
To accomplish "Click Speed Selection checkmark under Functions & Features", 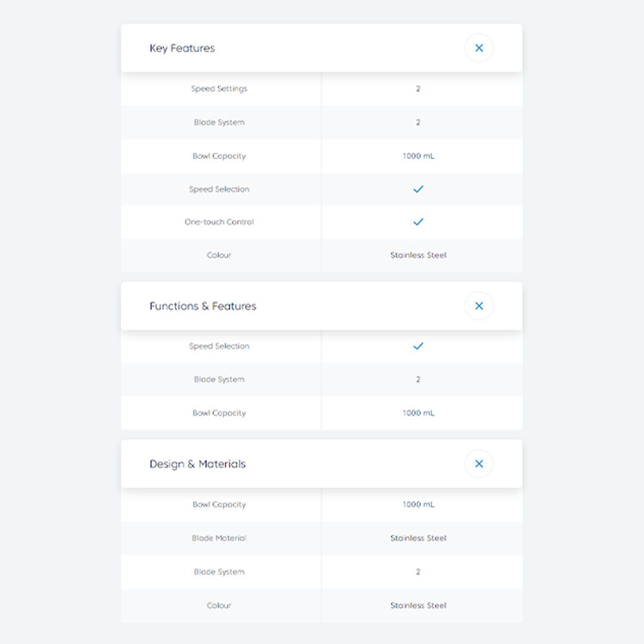I will 418,346.
